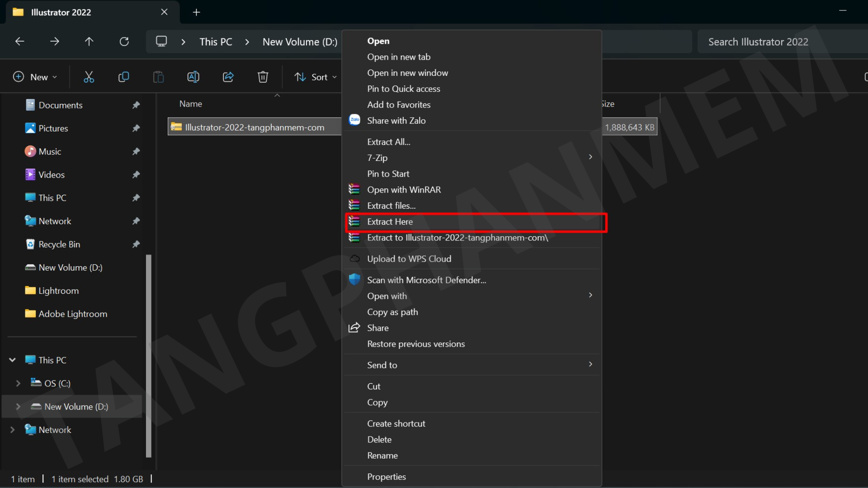Go up one folder level

click(x=89, y=42)
